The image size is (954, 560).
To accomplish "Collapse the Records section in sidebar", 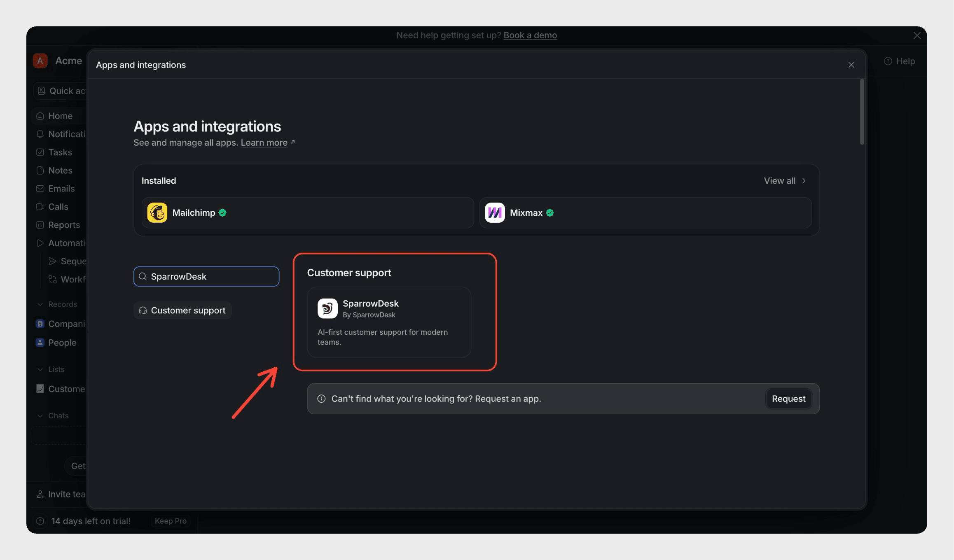I will tap(40, 304).
